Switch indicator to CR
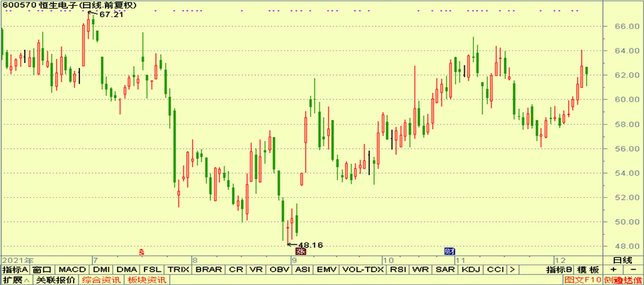644x285 pixels. coord(236,270)
